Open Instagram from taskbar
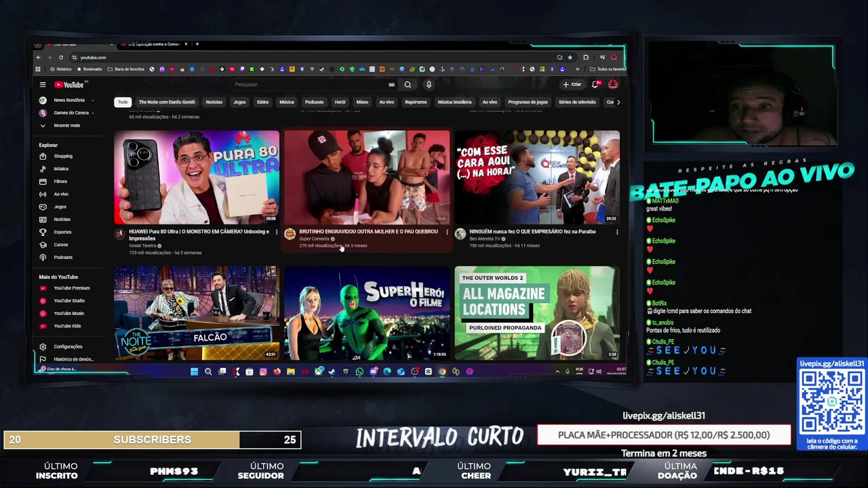Screen dimensions: 868x488 coord(263,371)
